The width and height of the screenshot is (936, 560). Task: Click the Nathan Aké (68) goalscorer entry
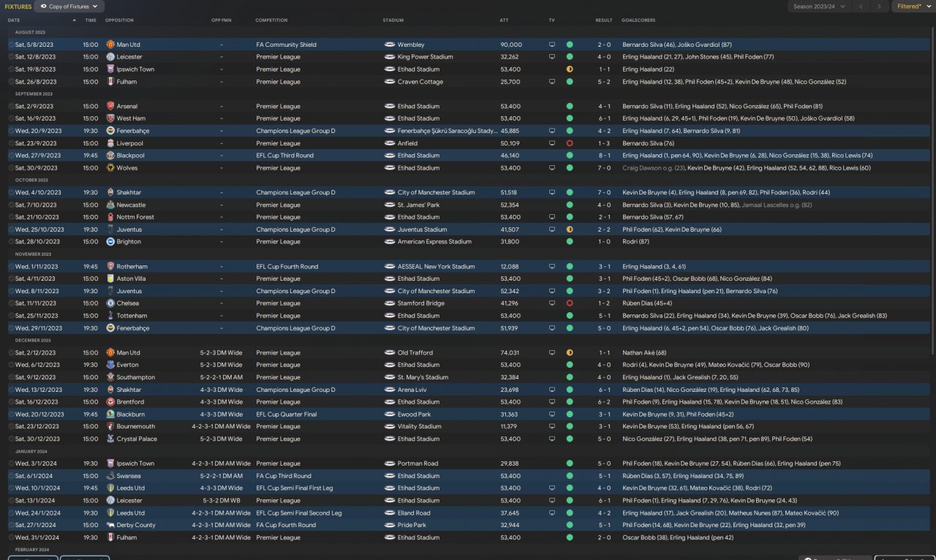[x=644, y=352]
